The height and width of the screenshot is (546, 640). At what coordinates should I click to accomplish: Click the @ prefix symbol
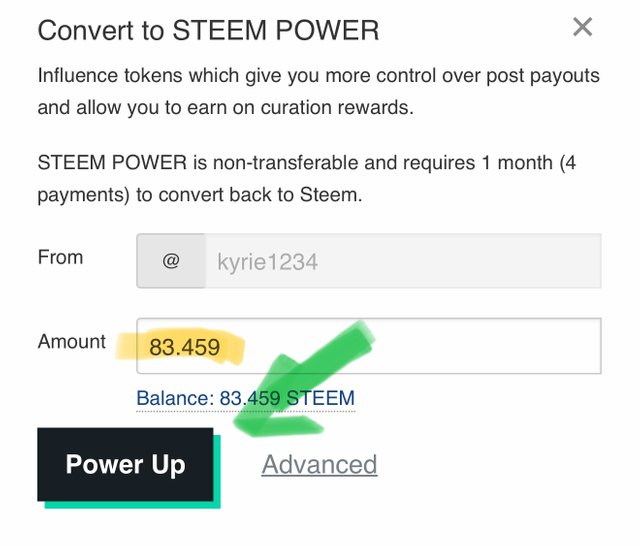pos(171,261)
